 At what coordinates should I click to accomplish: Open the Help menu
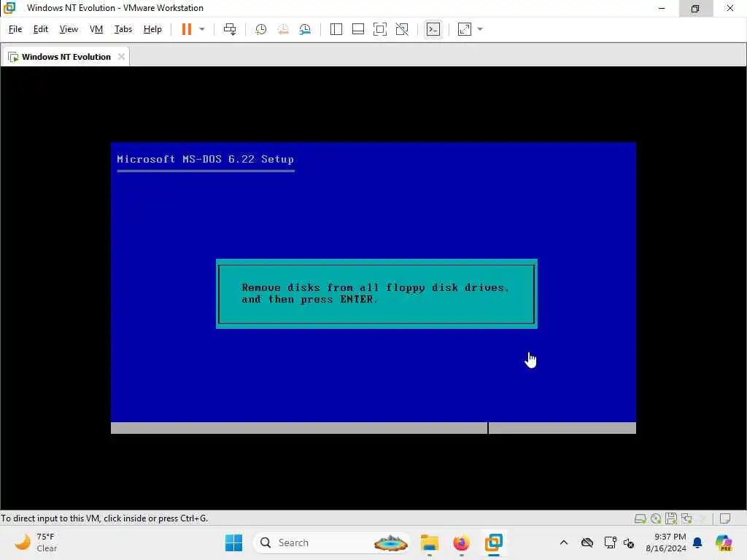(152, 29)
